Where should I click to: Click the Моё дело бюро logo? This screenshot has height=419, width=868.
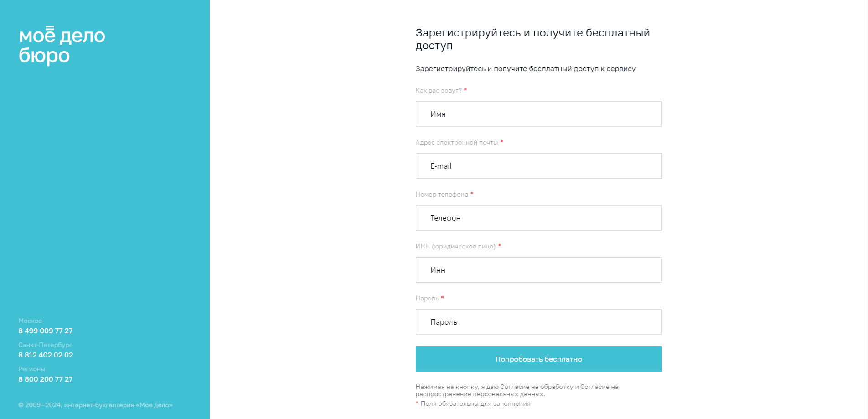(x=62, y=46)
